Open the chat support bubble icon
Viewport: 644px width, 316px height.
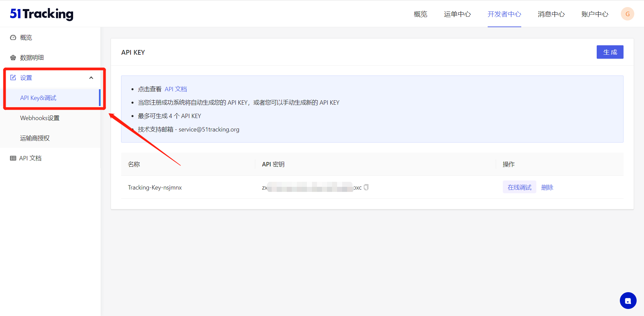pyautogui.click(x=628, y=301)
